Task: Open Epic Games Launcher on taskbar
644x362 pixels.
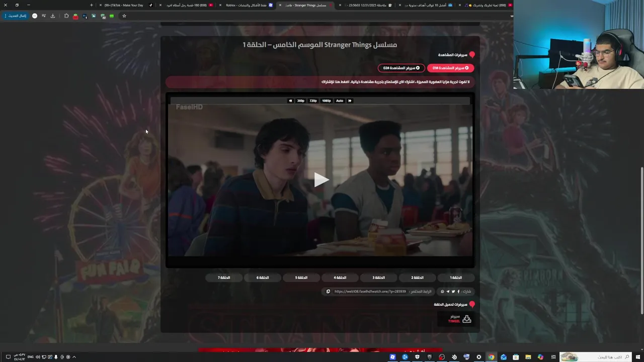Action: point(430,357)
